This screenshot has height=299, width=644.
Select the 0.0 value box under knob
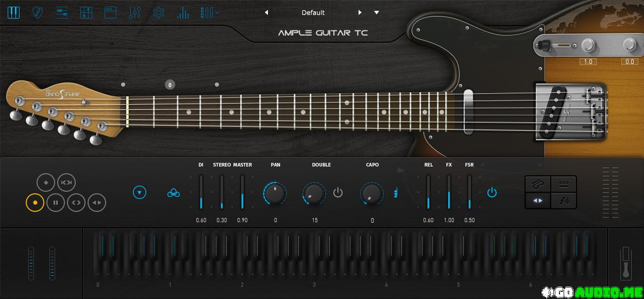click(629, 62)
